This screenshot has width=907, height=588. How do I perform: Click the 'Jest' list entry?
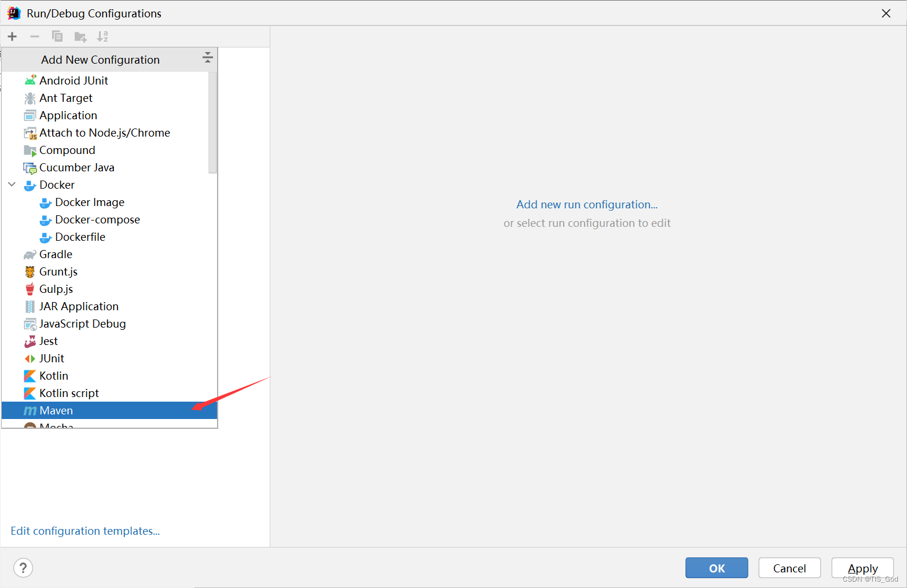pyautogui.click(x=109, y=341)
